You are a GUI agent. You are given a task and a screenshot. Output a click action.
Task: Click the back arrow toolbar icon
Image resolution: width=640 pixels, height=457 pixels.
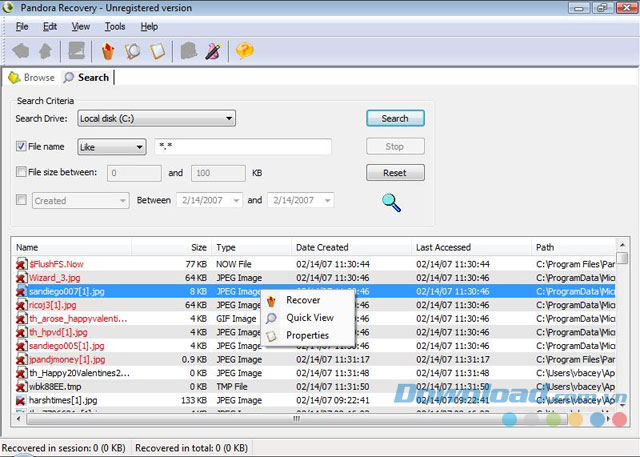tap(21, 50)
